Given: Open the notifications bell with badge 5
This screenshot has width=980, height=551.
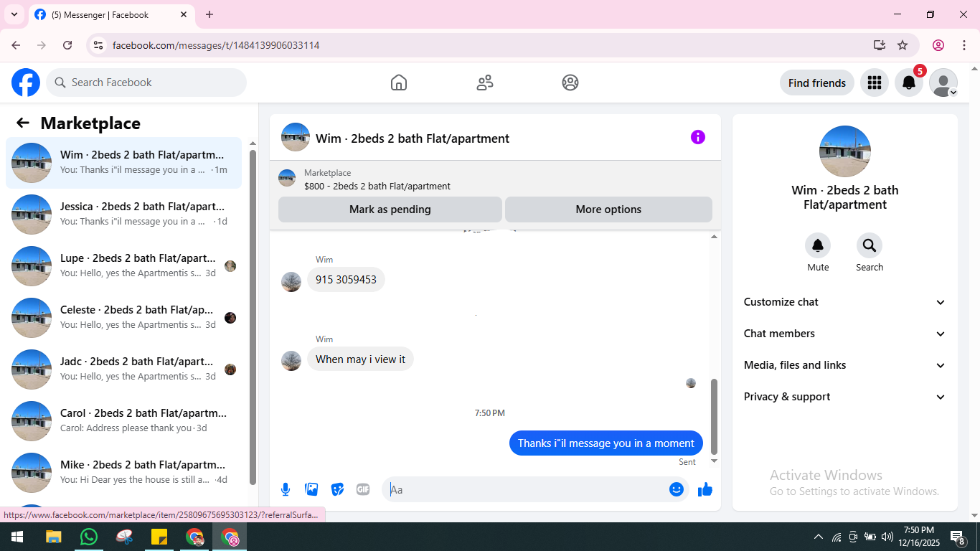Looking at the screenshot, I should coord(909,83).
